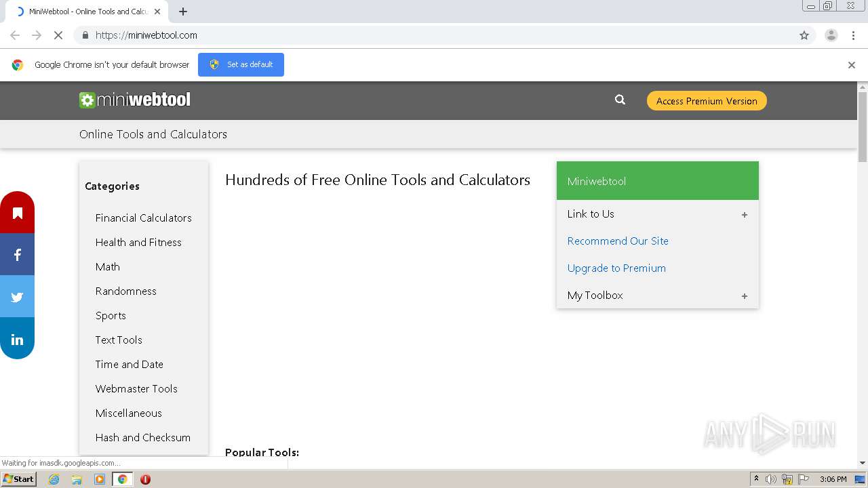Viewport: 868px width, 488px height.
Task: Click the red antivirus taskbar icon
Action: pyautogui.click(x=145, y=479)
